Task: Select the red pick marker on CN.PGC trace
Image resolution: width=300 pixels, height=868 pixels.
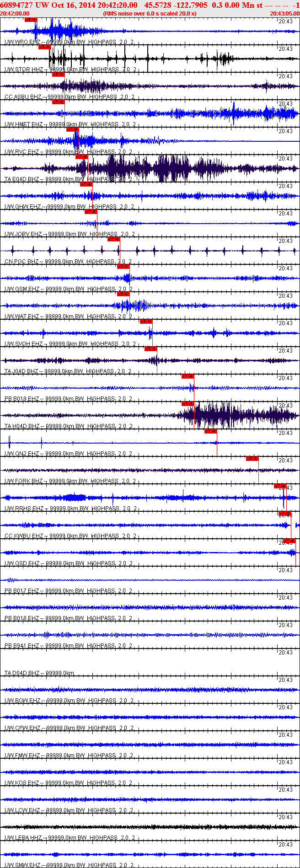Action: pos(114,239)
